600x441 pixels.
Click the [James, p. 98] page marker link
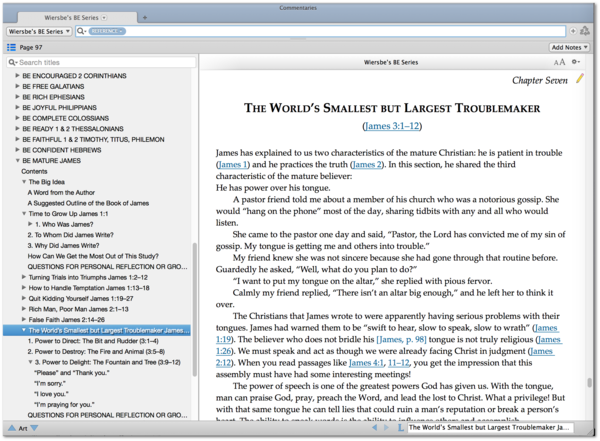[401, 340]
